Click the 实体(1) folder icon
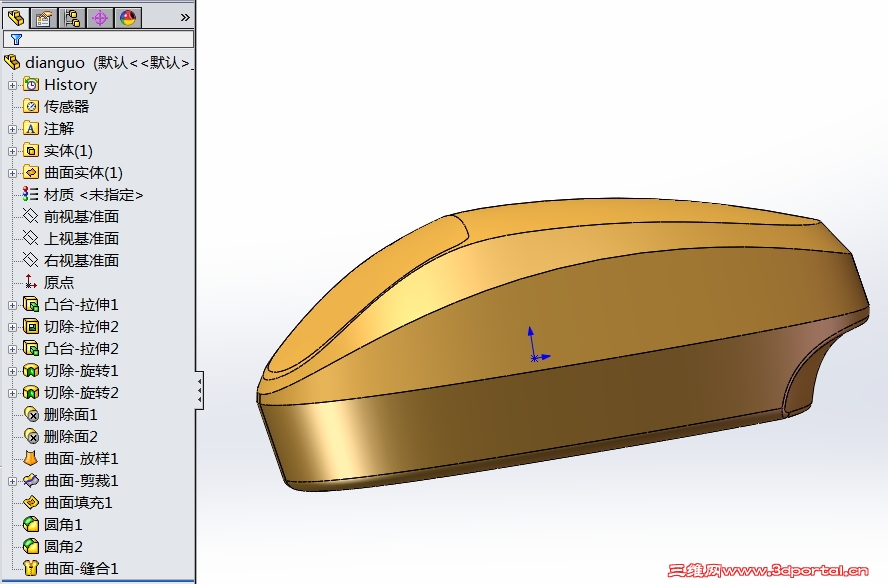Screen dimensions: 888x584 (31, 151)
